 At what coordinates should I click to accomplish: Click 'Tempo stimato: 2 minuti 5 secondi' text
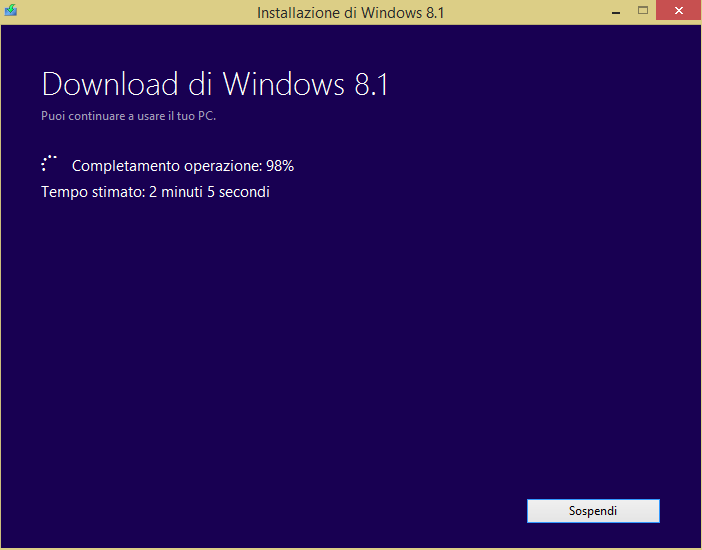(x=155, y=192)
